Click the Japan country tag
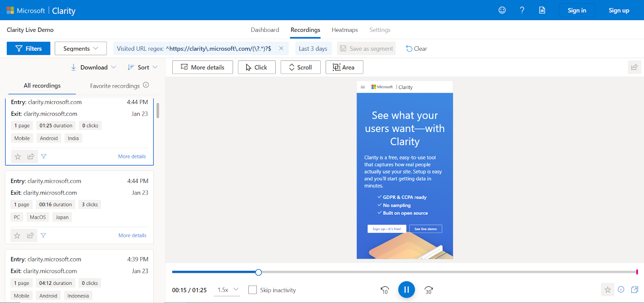Screen dimensions: 644x303 [x=62, y=217]
